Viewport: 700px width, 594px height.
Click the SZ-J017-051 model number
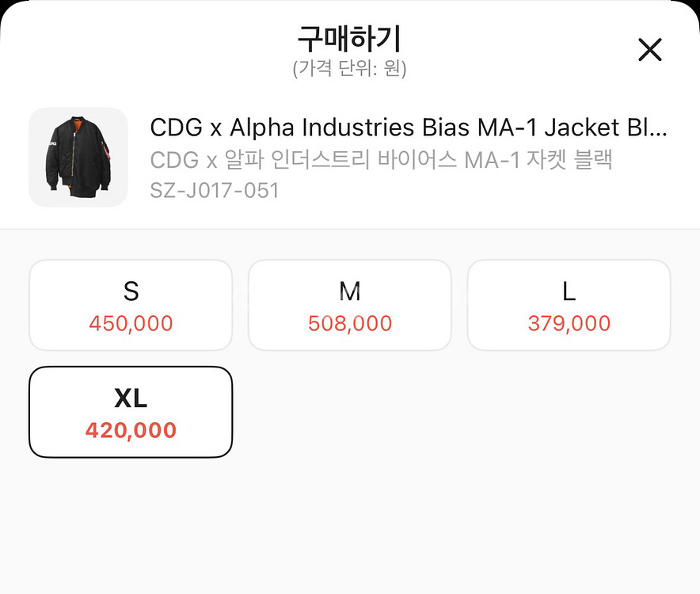[x=214, y=190]
